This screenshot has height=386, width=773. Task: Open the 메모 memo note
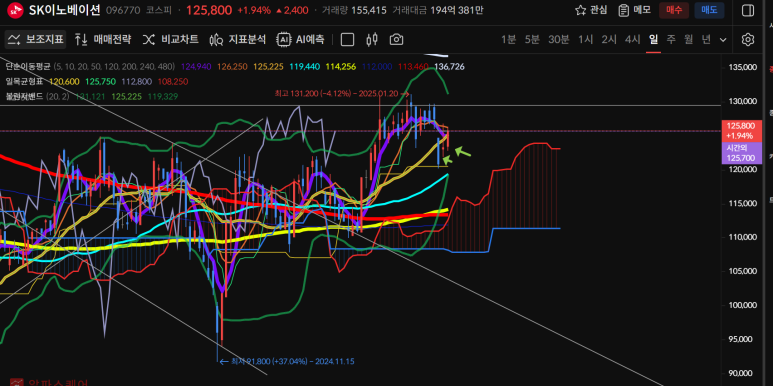click(634, 10)
